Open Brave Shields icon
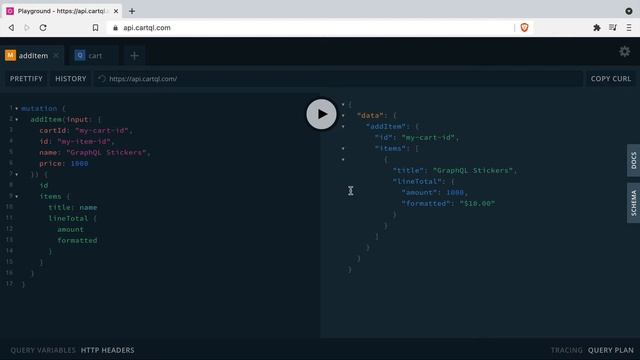 (524, 27)
